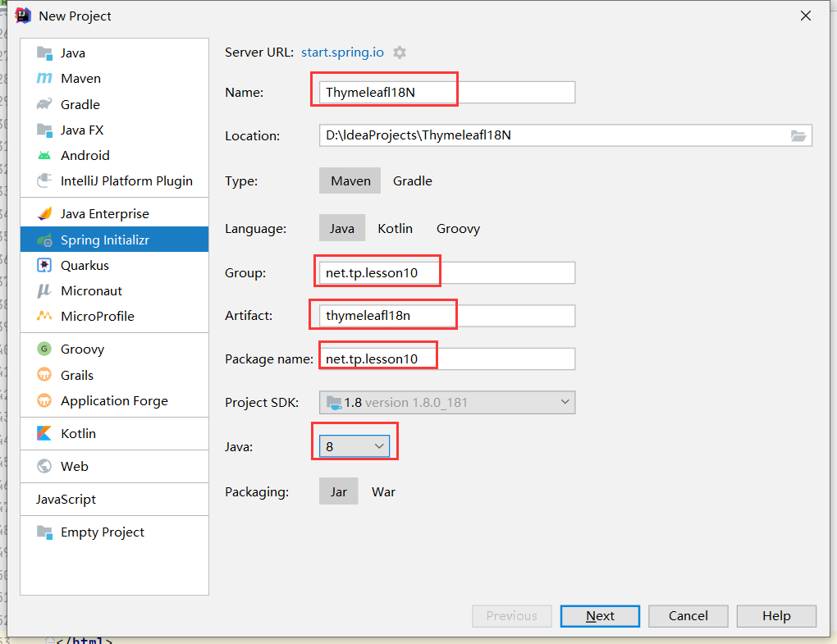Click the Quarkus icon

click(44, 265)
